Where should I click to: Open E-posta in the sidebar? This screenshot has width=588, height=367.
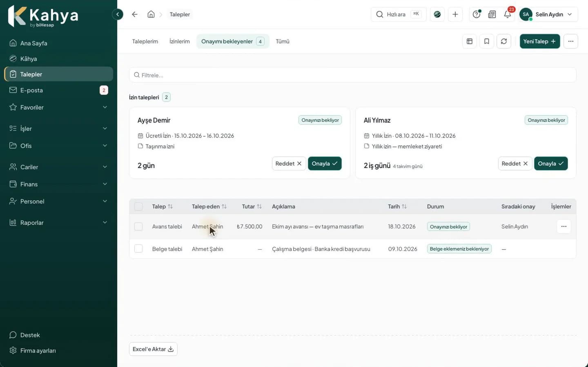pyautogui.click(x=58, y=90)
